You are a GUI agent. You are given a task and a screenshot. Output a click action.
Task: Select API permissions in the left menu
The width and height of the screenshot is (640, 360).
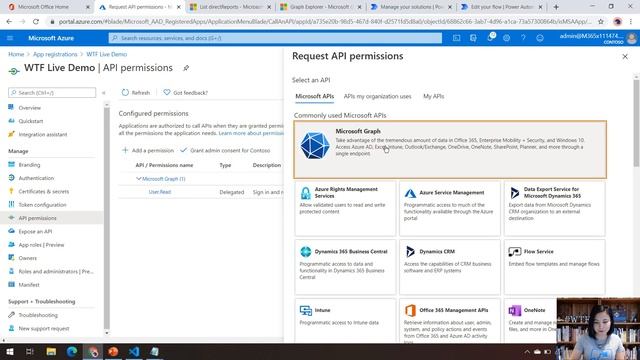pos(37,218)
